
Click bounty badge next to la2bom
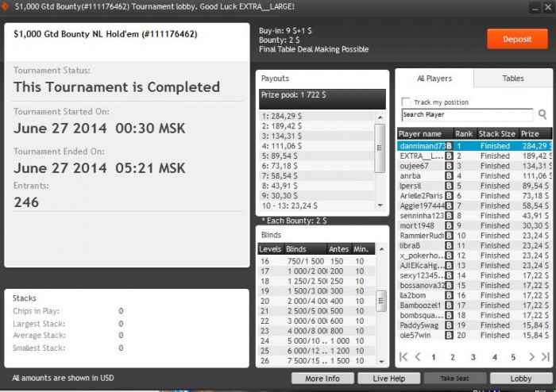(x=449, y=295)
